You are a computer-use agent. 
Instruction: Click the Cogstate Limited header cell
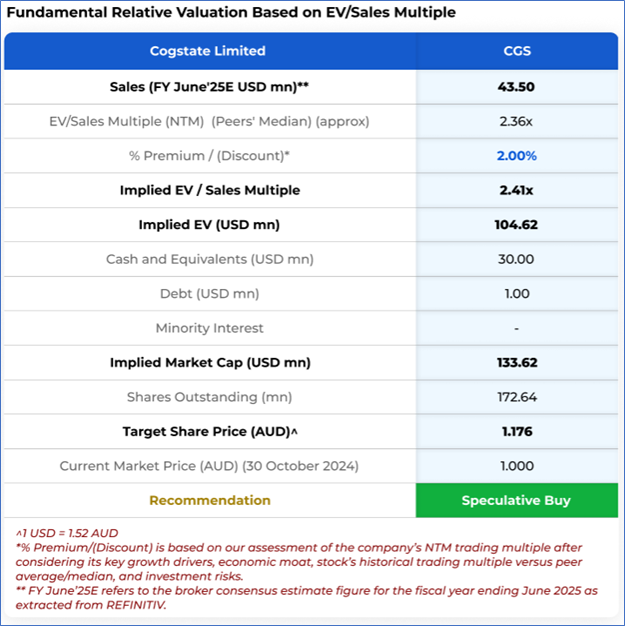209,51
